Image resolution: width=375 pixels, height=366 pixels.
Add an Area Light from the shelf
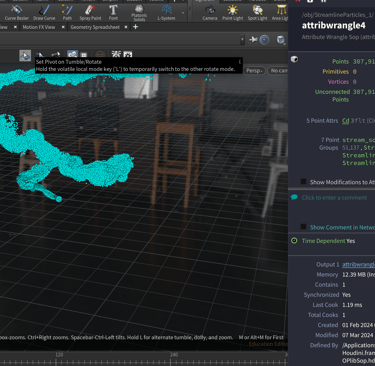(x=280, y=12)
